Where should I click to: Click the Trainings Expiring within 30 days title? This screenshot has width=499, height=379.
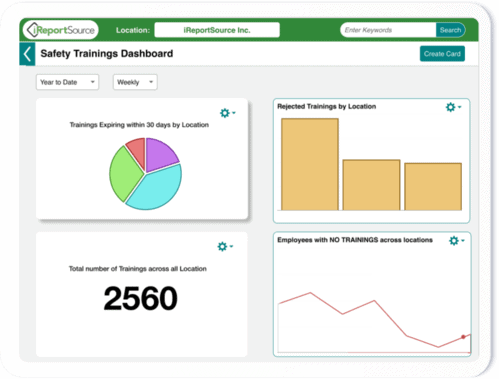139,125
